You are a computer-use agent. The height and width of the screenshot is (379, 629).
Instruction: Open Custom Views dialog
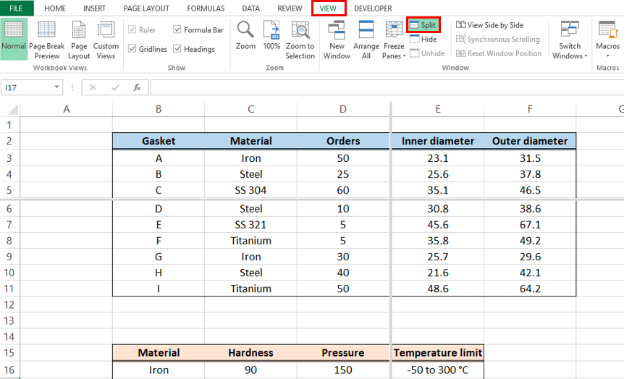tap(106, 39)
